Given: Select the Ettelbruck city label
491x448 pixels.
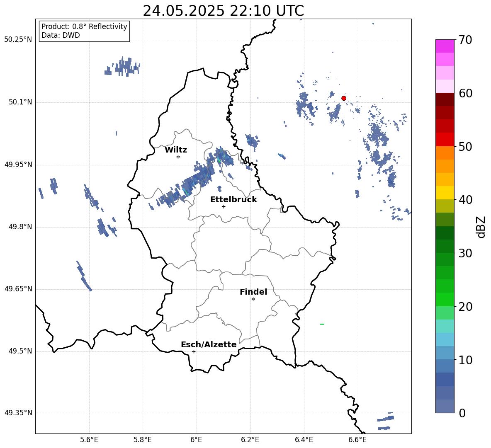Looking at the screenshot, I should pyautogui.click(x=233, y=200).
